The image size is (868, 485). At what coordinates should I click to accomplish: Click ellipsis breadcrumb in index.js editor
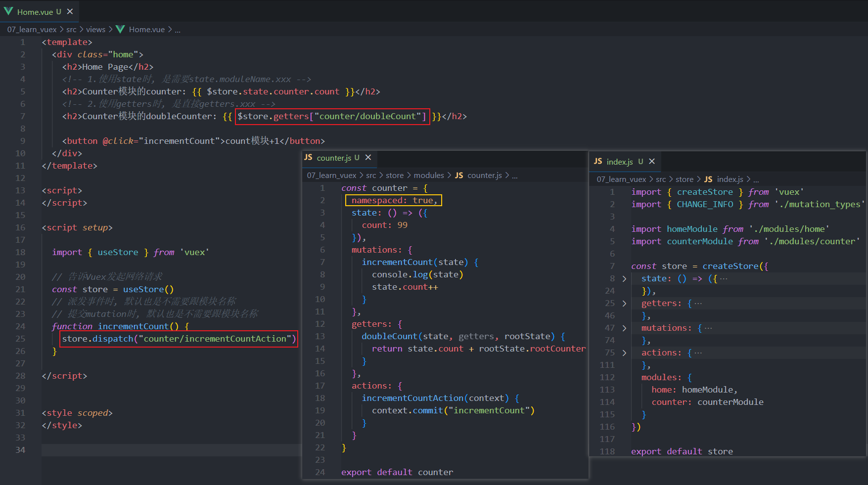point(756,179)
